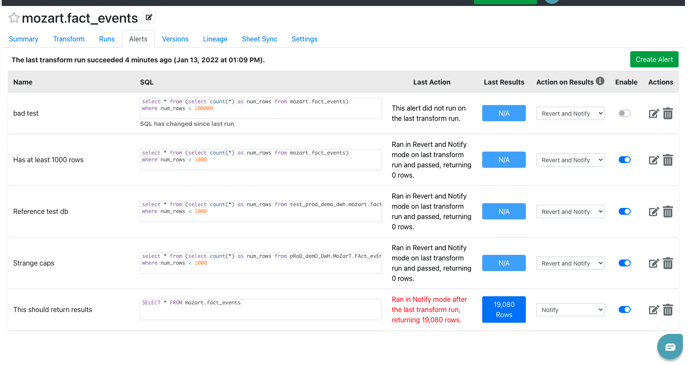Image resolution: width=688 pixels, height=365 pixels.
Task: Enable the 'bad test' alert toggle
Action: 624,113
